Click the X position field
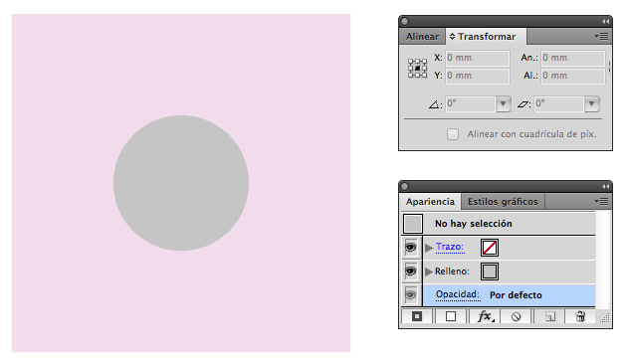Screen dimensions: 627x364 pos(478,58)
